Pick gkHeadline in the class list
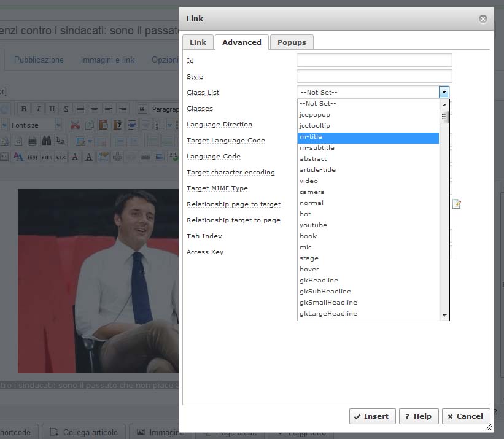 point(368,281)
